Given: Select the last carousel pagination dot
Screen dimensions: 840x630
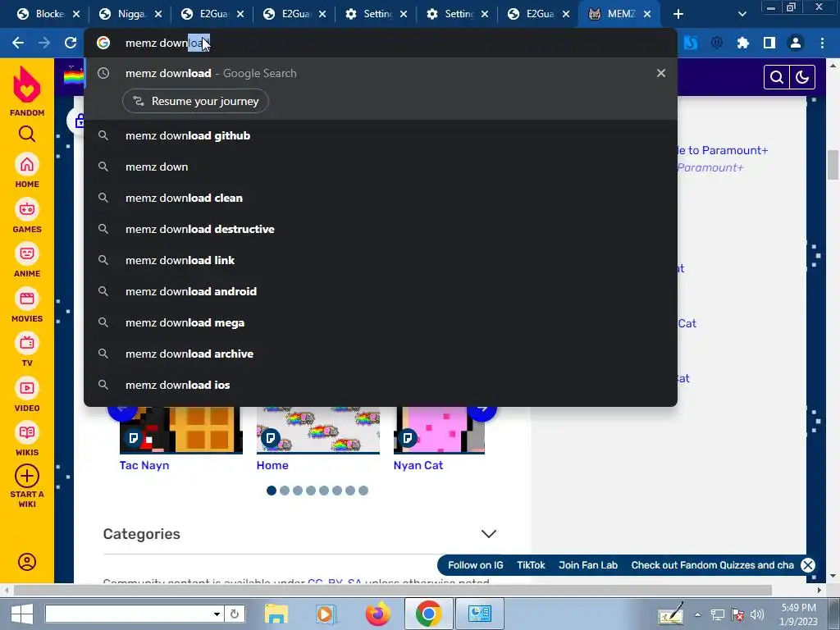Looking at the screenshot, I should (x=363, y=491).
